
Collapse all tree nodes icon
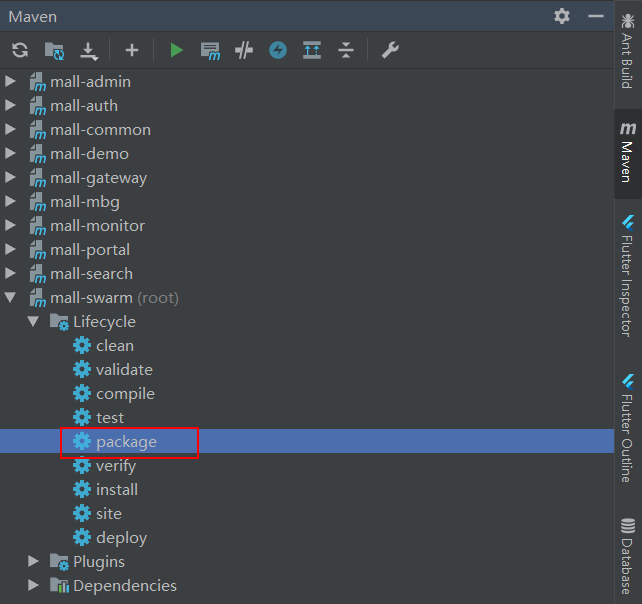(346, 50)
